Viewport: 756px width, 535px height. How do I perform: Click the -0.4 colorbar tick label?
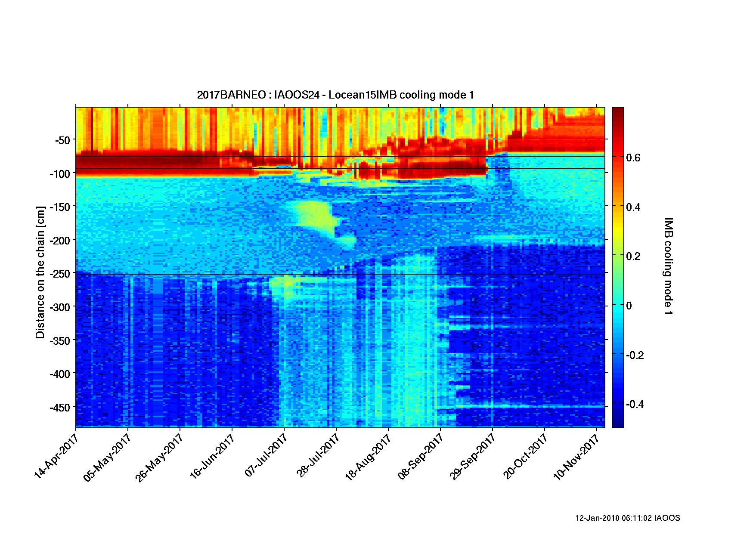[635, 405]
